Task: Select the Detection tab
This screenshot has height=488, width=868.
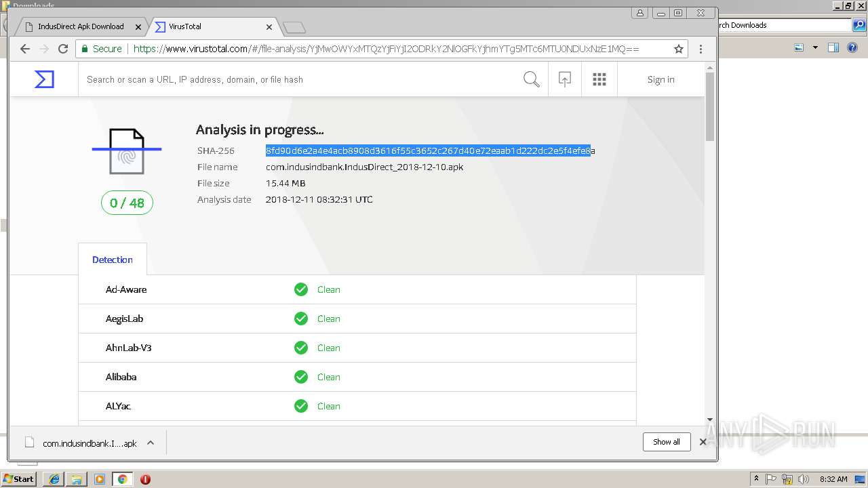Action: pyautogui.click(x=113, y=260)
